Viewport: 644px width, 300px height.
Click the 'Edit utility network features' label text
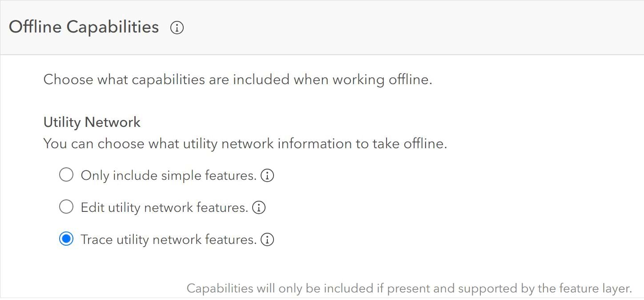[165, 207]
